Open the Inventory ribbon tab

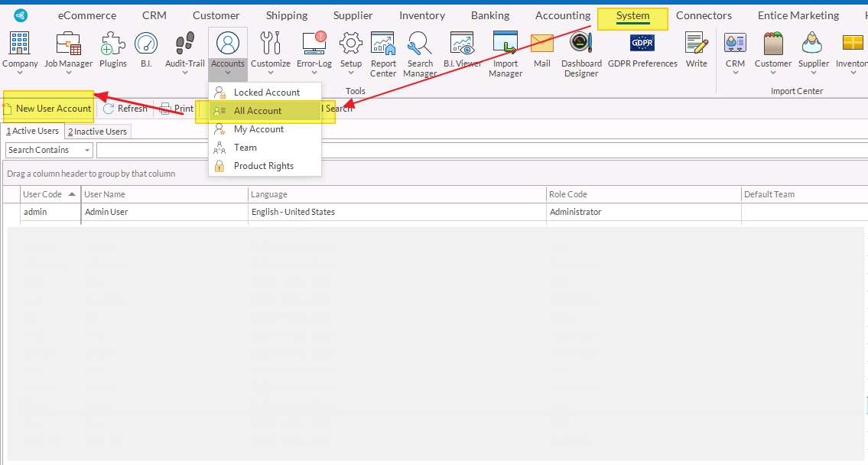(421, 15)
